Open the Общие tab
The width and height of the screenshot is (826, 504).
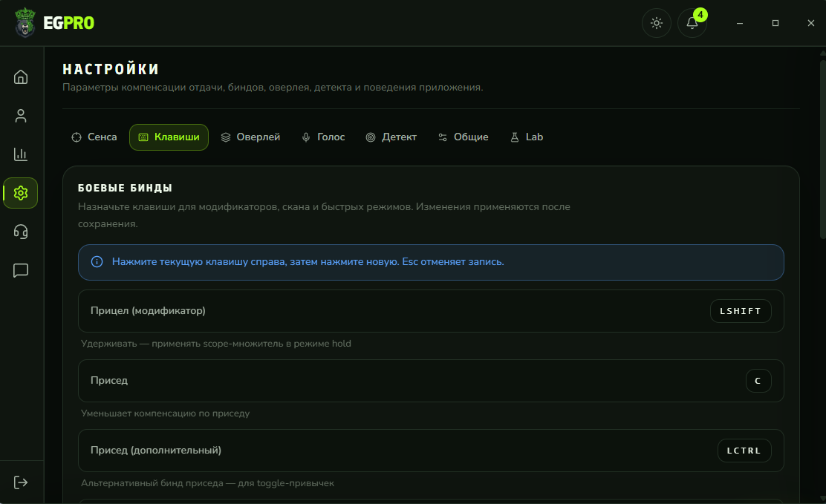coord(463,137)
